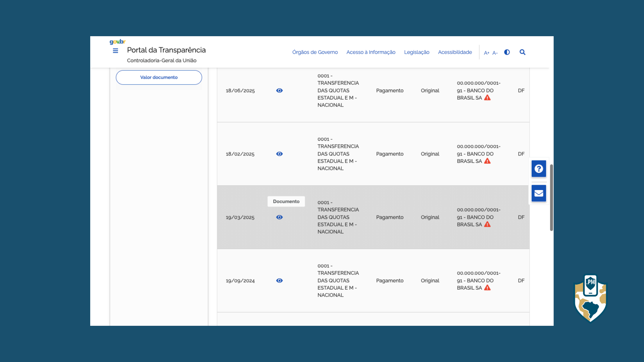The width and height of the screenshot is (644, 362).
Task: Open the envelope contact button
Action: coord(539,193)
